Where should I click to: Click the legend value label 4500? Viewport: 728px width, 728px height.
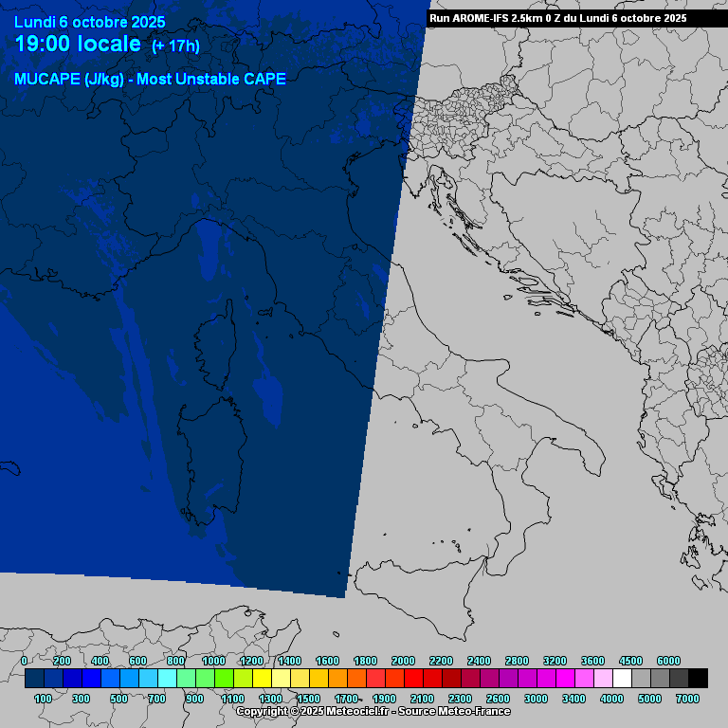pos(630,661)
